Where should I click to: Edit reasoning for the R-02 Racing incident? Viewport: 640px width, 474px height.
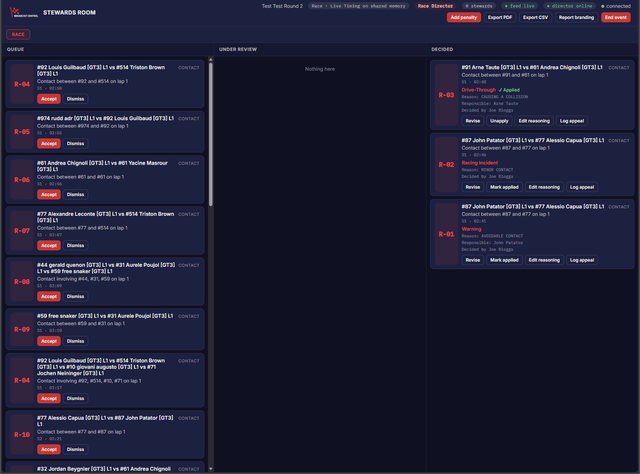coord(544,187)
